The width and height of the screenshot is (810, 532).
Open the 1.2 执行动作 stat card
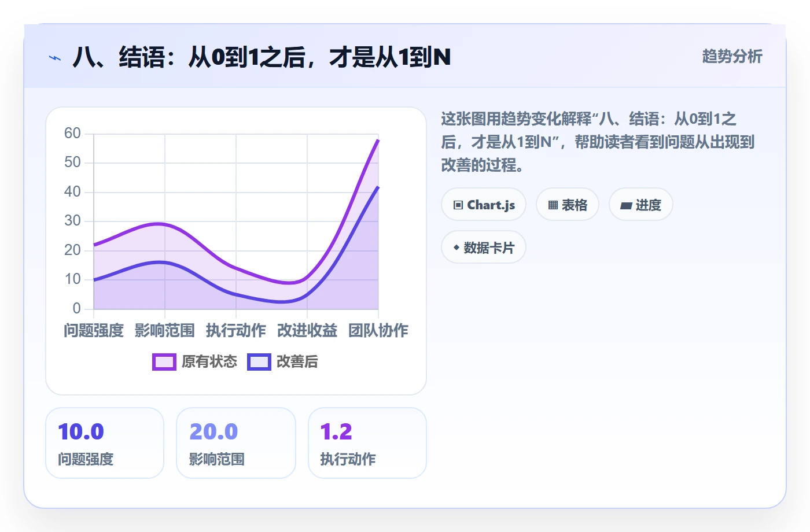(367, 443)
